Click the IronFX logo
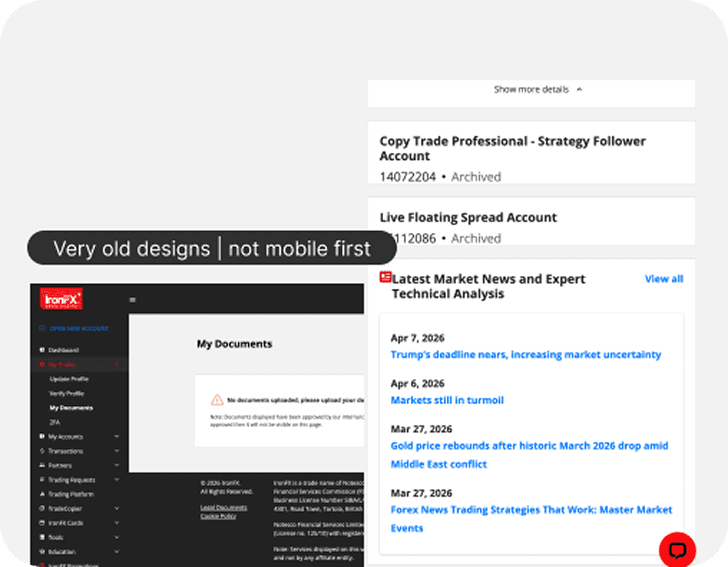 pyautogui.click(x=61, y=299)
